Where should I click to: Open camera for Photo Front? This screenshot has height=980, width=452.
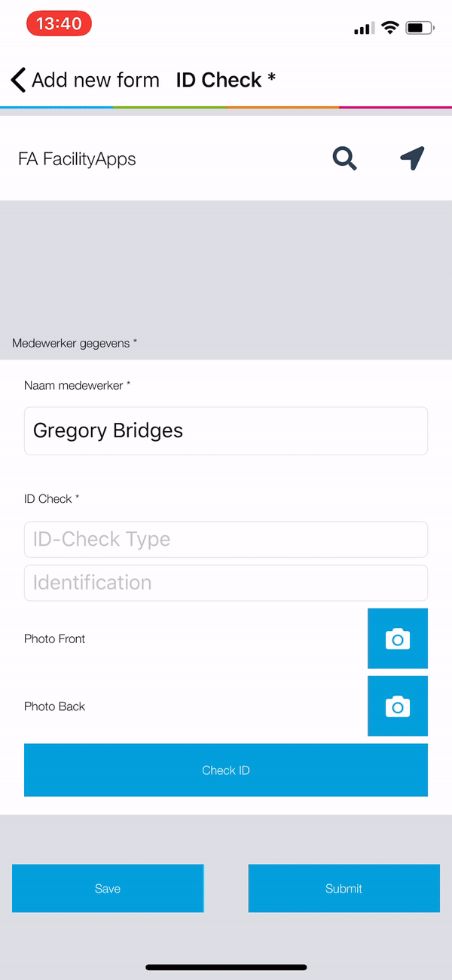coord(398,639)
